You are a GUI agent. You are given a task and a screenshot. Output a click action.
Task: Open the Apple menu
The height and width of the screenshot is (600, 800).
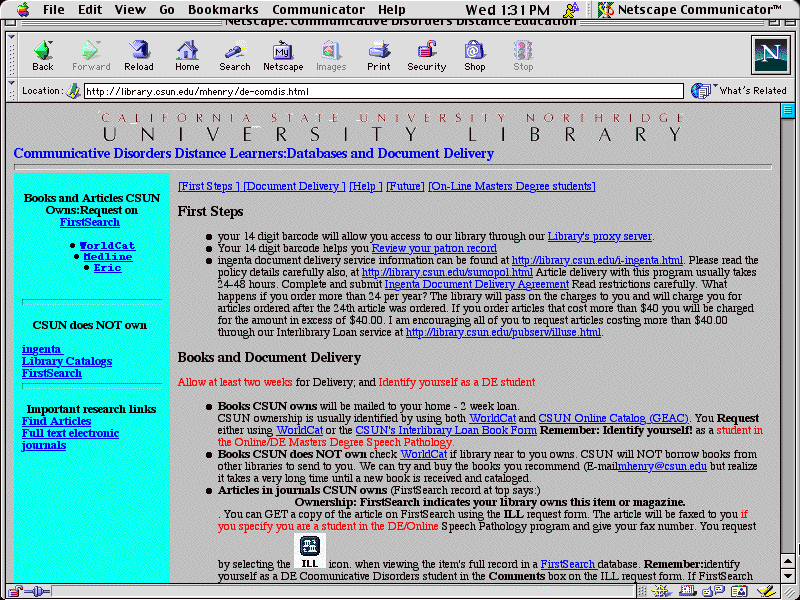(22, 9)
